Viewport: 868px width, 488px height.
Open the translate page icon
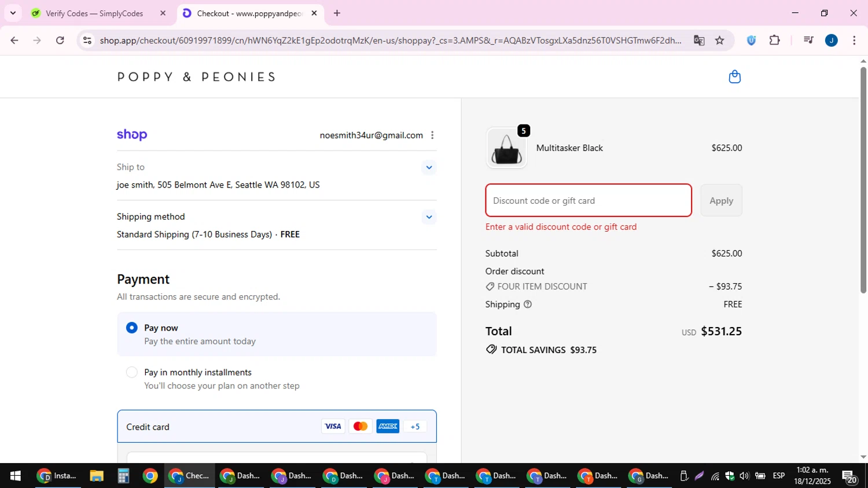pos(699,41)
